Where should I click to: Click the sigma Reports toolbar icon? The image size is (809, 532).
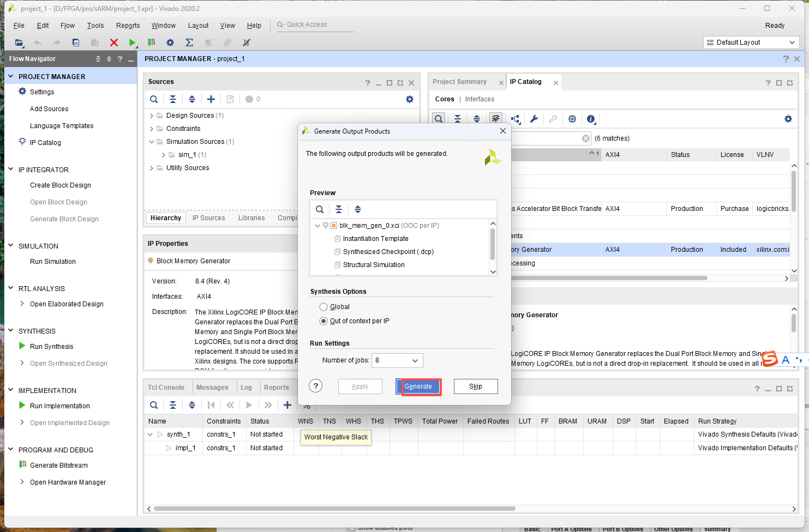[x=189, y=43]
